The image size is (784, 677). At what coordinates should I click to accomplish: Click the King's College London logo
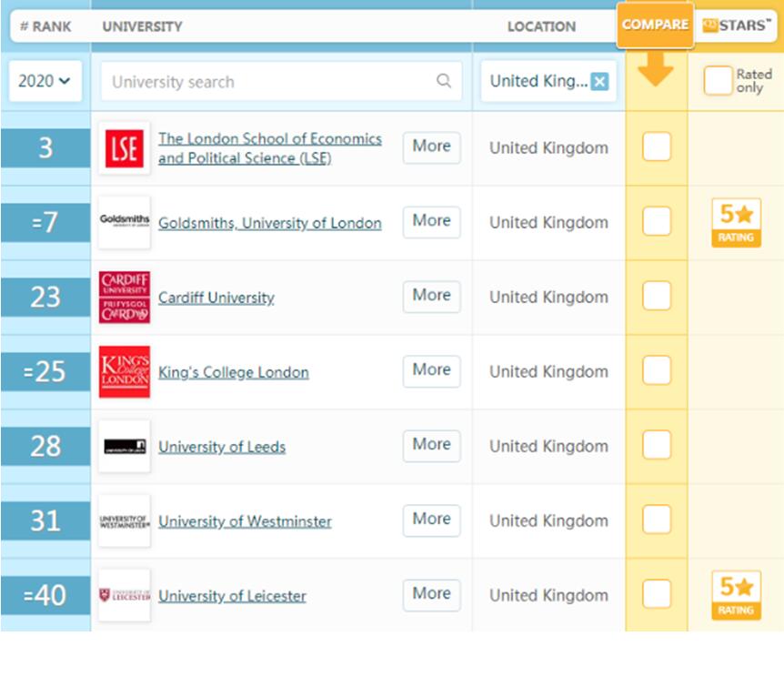(125, 371)
